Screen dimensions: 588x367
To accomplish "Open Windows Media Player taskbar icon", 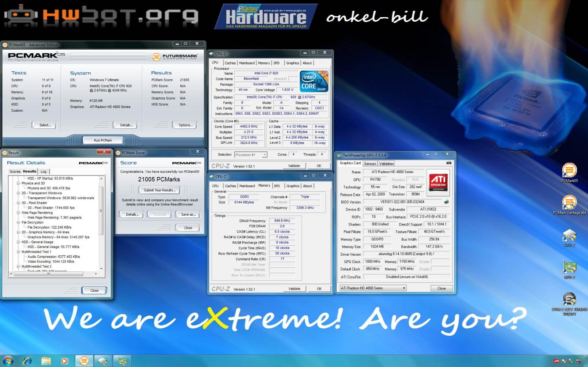I will 65,361.
